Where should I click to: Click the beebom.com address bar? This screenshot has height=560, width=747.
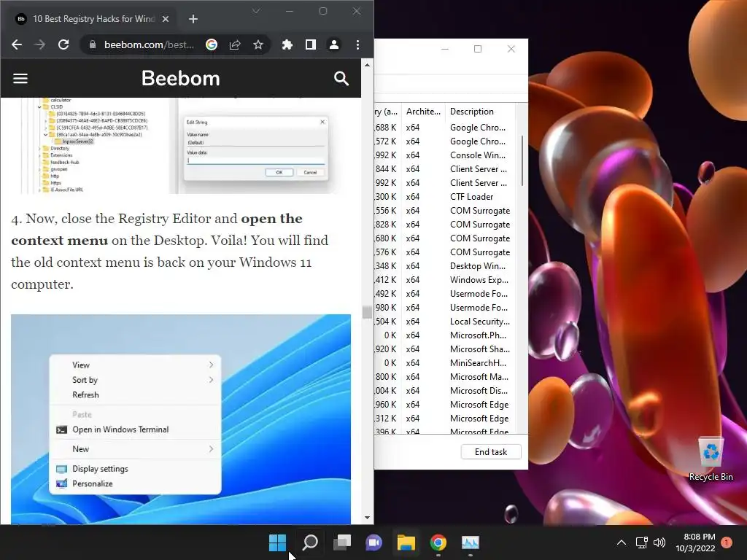click(x=149, y=44)
